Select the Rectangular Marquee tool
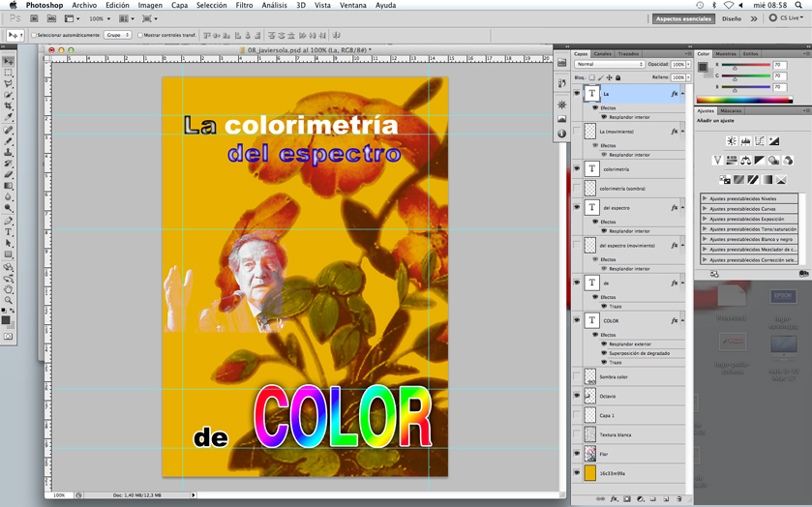This screenshot has width=812, height=507. click(9, 73)
